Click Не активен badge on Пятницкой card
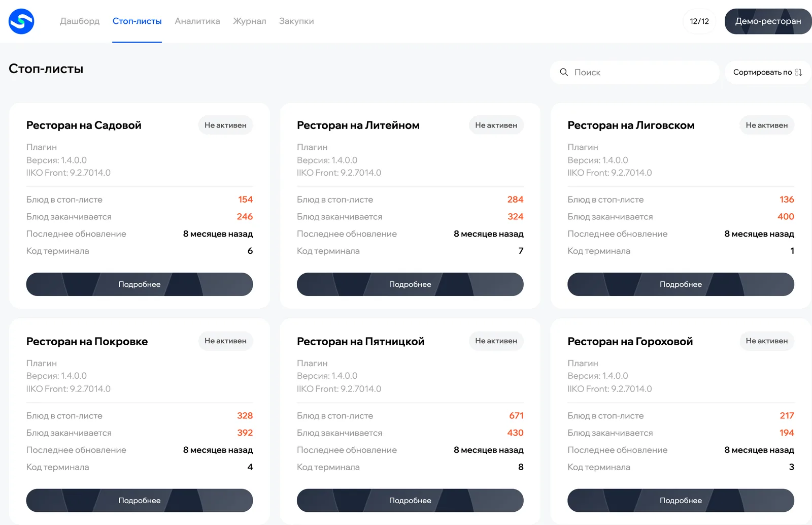Viewport: 812px width, 525px height. (x=496, y=341)
